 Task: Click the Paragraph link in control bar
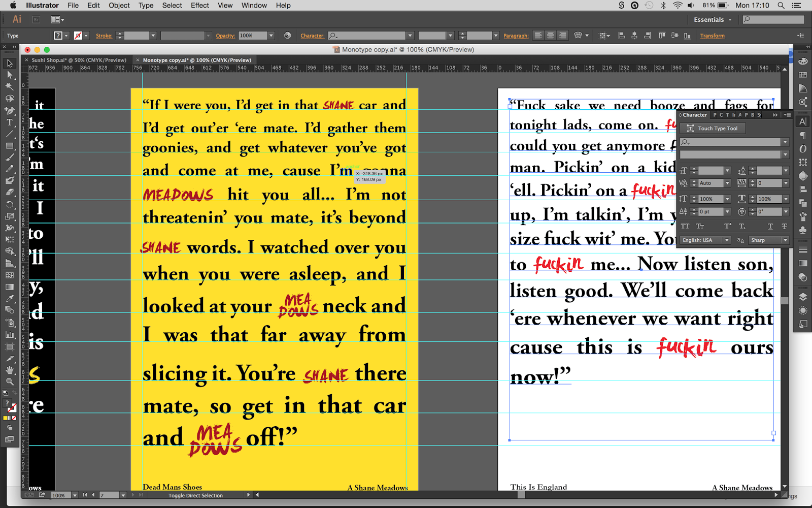point(516,36)
